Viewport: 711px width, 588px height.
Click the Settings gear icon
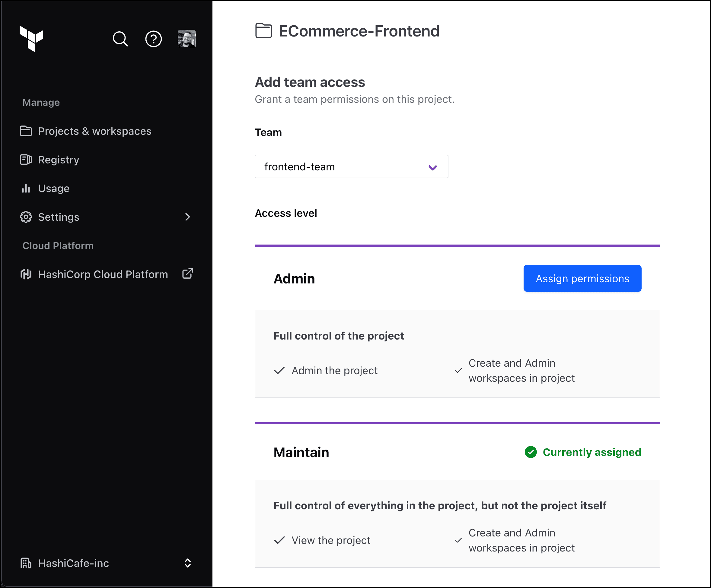coord(26,217)
